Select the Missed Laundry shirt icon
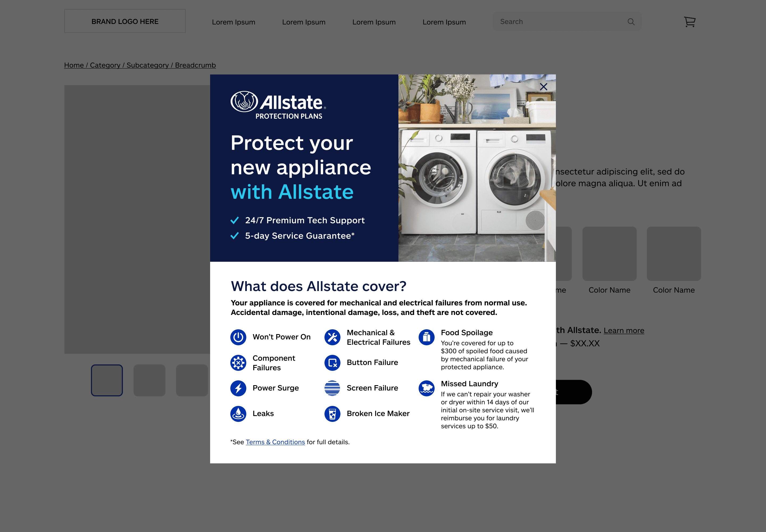Image resolution: width=766 pixels, height=532 pixels. click(427, 388)
